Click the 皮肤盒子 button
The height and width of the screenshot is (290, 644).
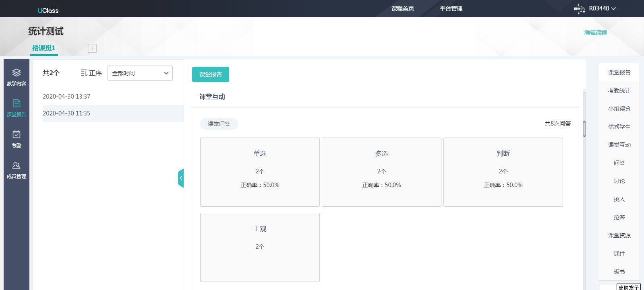(629, 287)
